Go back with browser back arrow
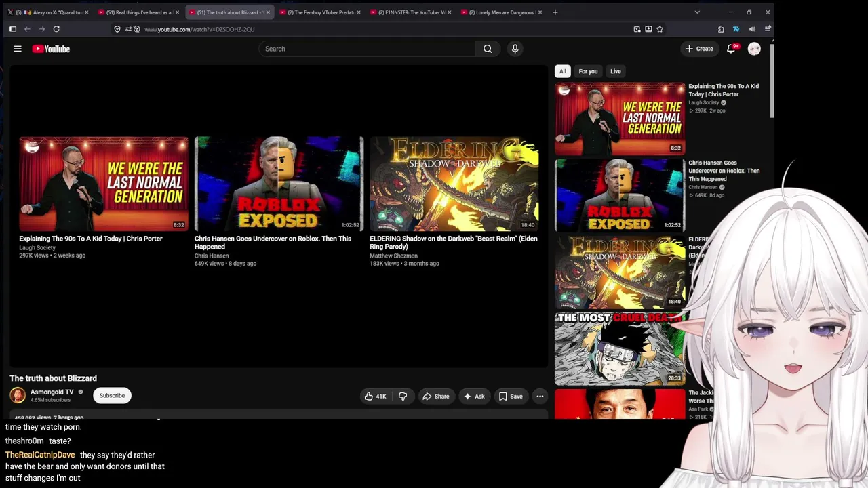Image resolution: width=868 pixels, height=488 pixels. pyautogui.click(x=27, y=29)
